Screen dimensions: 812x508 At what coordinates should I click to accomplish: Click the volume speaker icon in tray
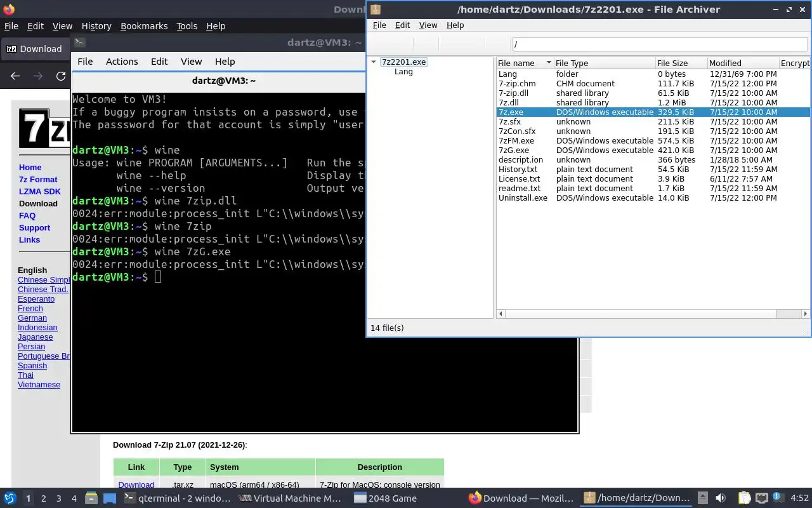(721, 498)
